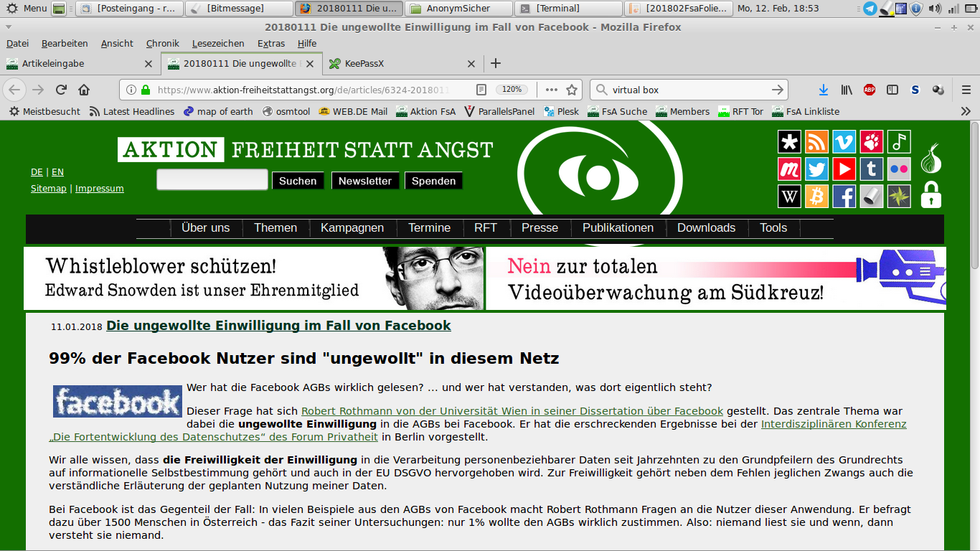Image resolution: width=980 pixels, height=551 pixels.
Task: Click the Tor onion icon
Action: tap(931, 159)
